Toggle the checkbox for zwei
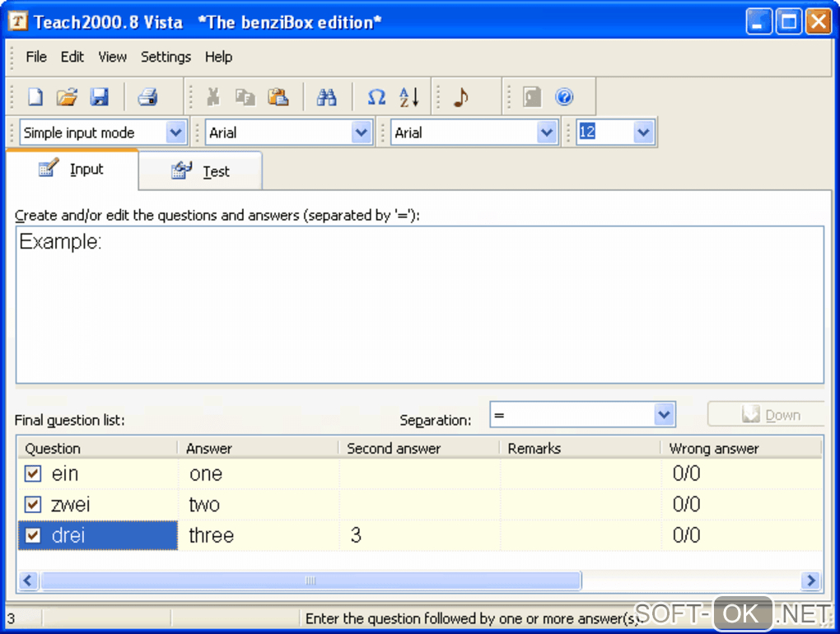The width and height of the screenshot is (840, 634). (x=33, y=505)
